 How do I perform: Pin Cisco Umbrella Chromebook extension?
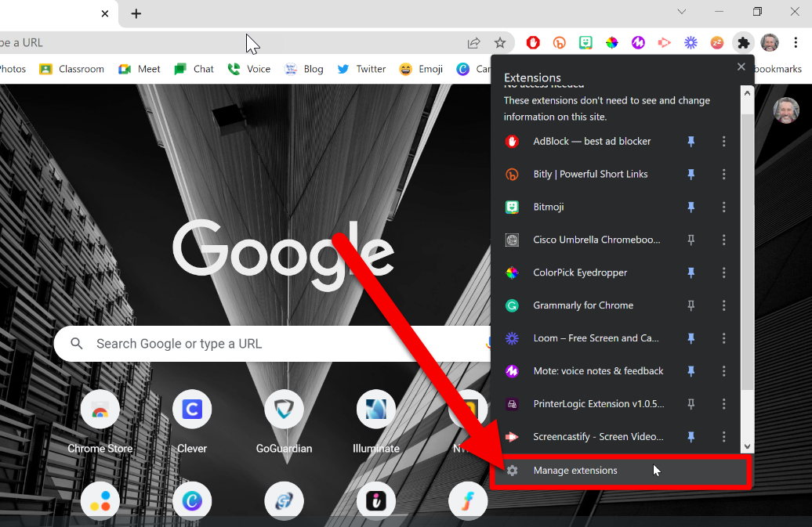(x=691, y=240)
